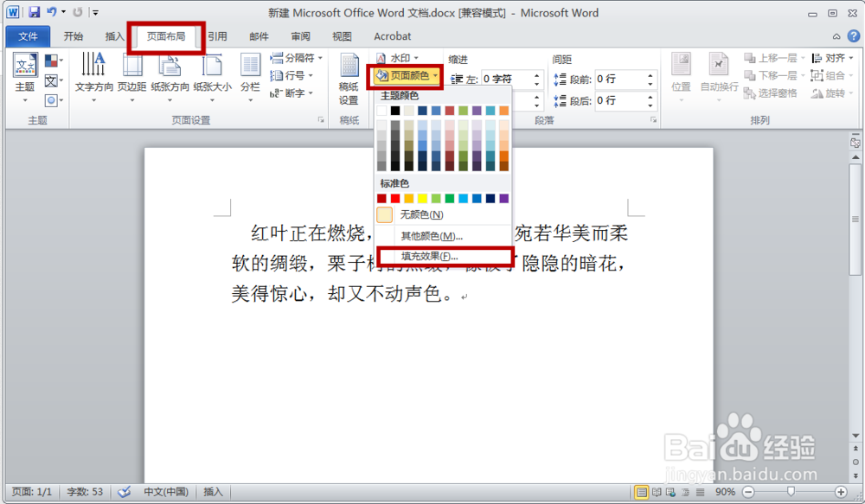Click left indent (左) input field
Screen dimensions: 865x504
pyautogui.click(x=507, y=80)
